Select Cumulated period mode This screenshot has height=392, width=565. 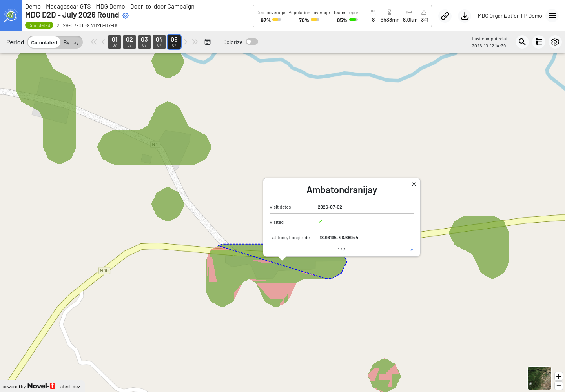[44, 42]
